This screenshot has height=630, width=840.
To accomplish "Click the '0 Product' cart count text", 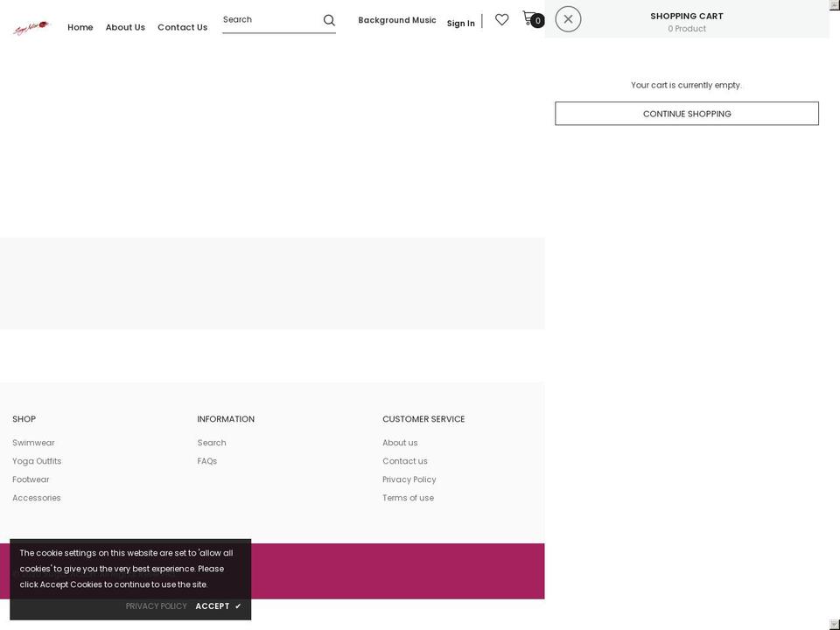I will [686, 29].
